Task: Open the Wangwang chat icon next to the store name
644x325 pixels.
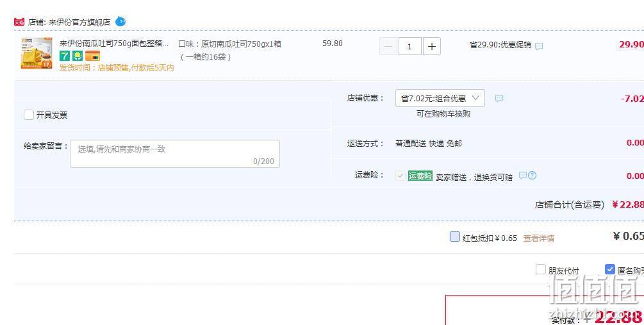Action: pos(120,21)
